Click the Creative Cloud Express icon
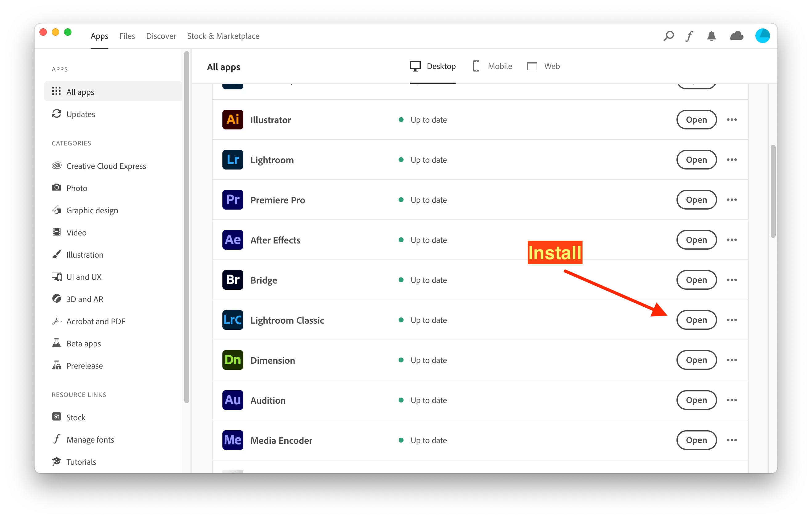The width and height of the screenshot is (812, 519). (x=57, y=166)
